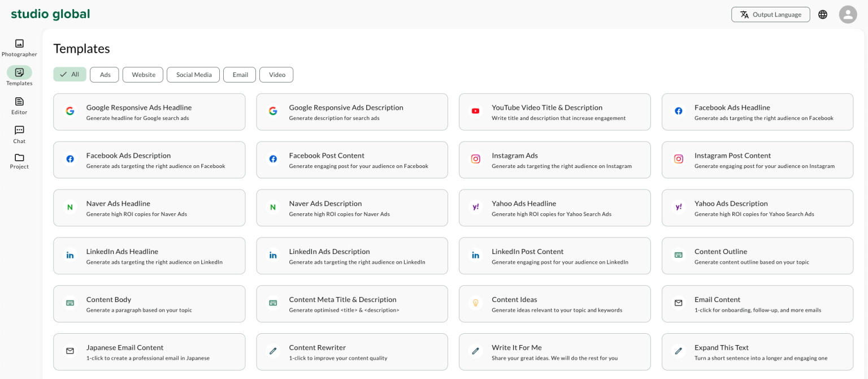This screenshot has width=868, height=379.
Task: Open Expand This Text title
Action: click(722, 348)
